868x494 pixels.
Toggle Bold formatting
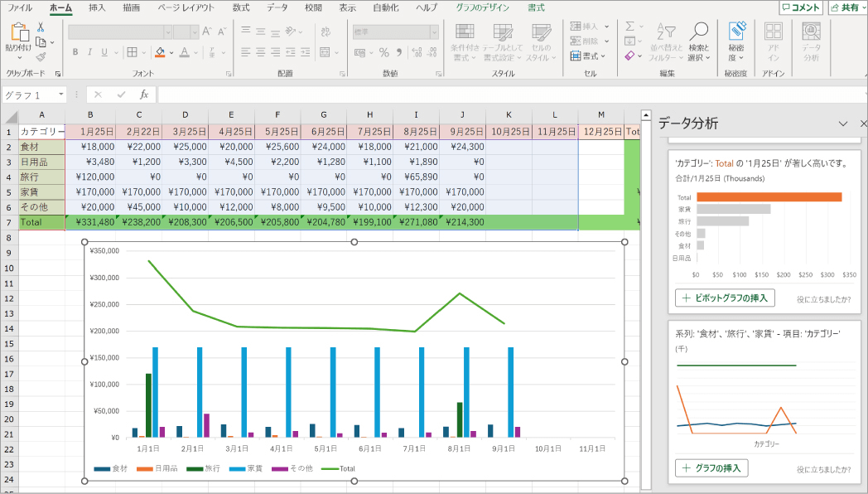[x=75, y=52]
